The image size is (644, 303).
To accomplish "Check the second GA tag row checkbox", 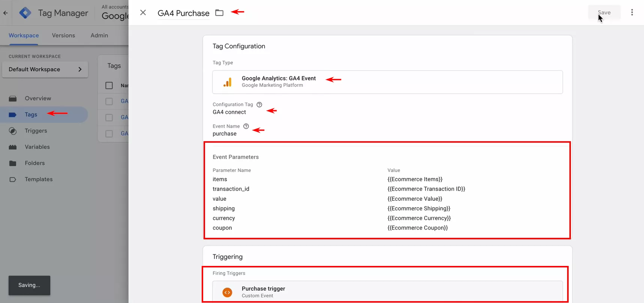I will [x=109, y=117].
